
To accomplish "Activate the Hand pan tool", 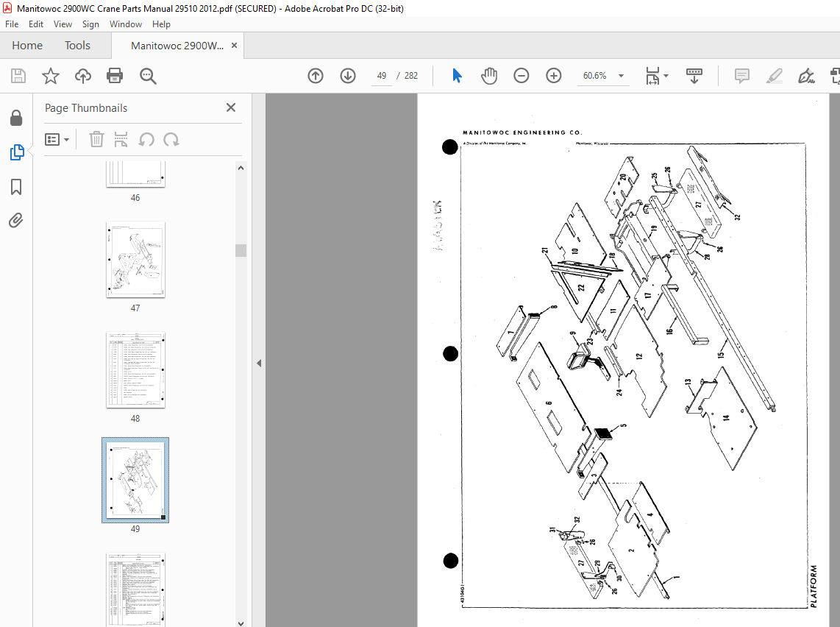I will click(x=488, y=76).
